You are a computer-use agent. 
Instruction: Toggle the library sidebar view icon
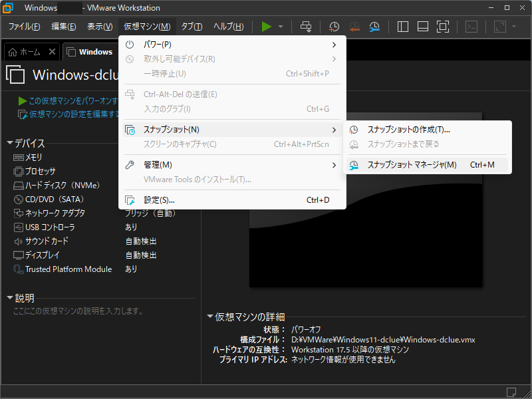pyautogui.click(x=403, y=27)
